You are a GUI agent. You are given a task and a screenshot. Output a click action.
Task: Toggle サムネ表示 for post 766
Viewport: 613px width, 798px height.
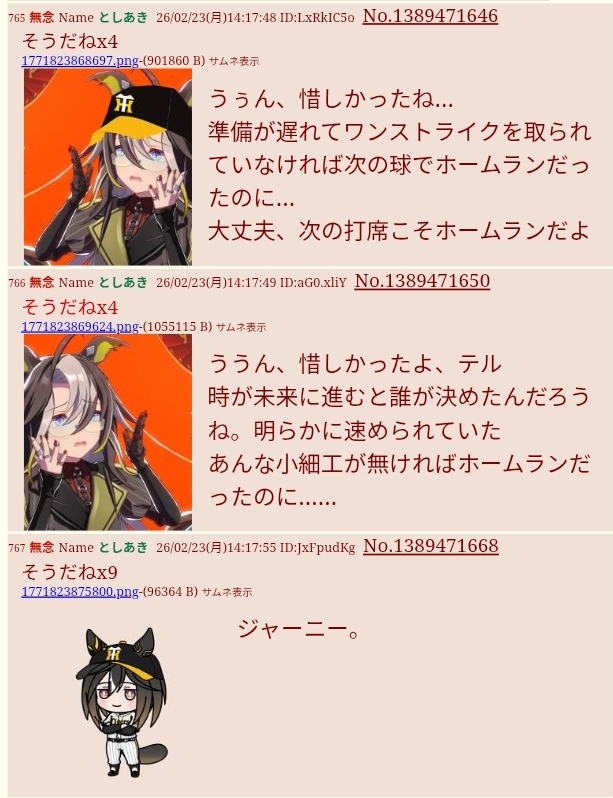pyautogui.click(x=241, y=327)
